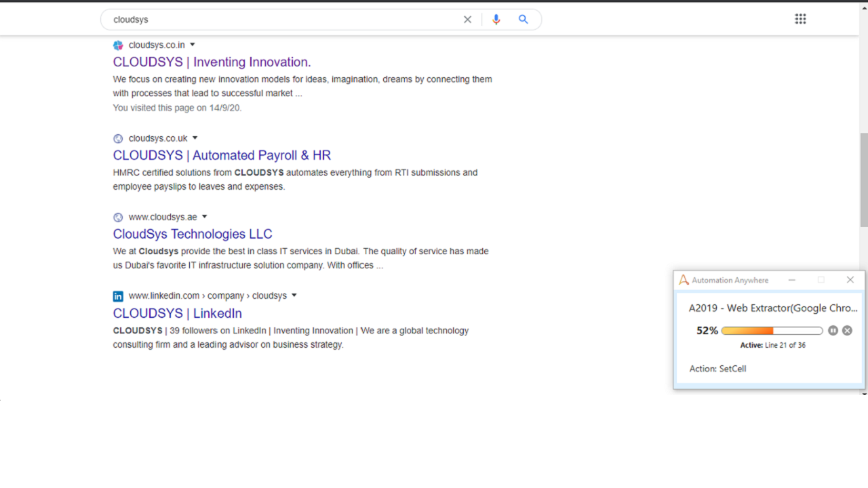Viewport: 868px width, 488px height.
Task: Open 'CLOUDSYS | Inventing Innovation.' result
Action: tap(212, 62)
